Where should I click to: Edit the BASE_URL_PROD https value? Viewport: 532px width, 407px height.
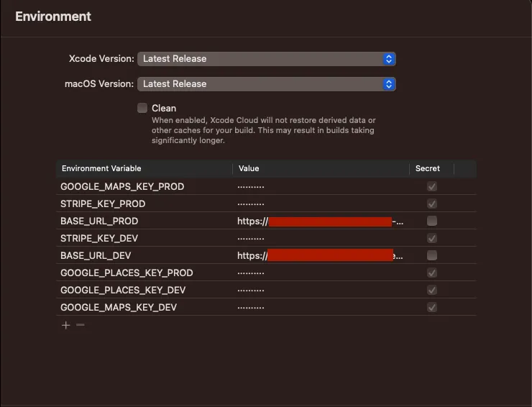[x=321, y=221]
